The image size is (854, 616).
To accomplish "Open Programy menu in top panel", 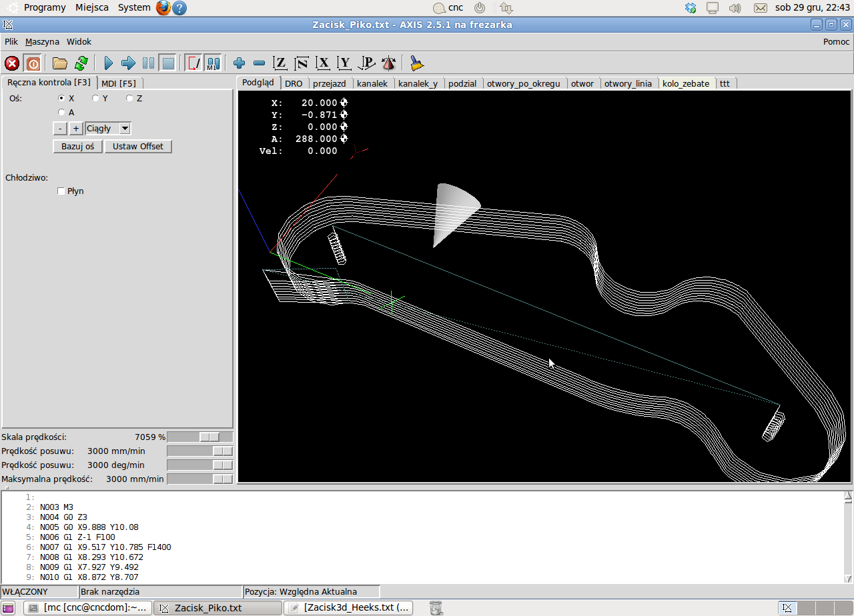I will pos(45,7).
